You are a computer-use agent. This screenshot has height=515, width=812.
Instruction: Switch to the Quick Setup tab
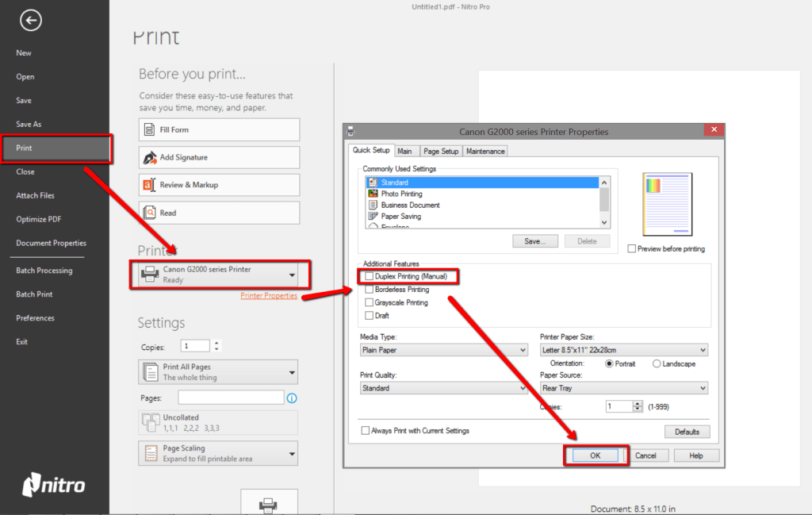(371, 150)
